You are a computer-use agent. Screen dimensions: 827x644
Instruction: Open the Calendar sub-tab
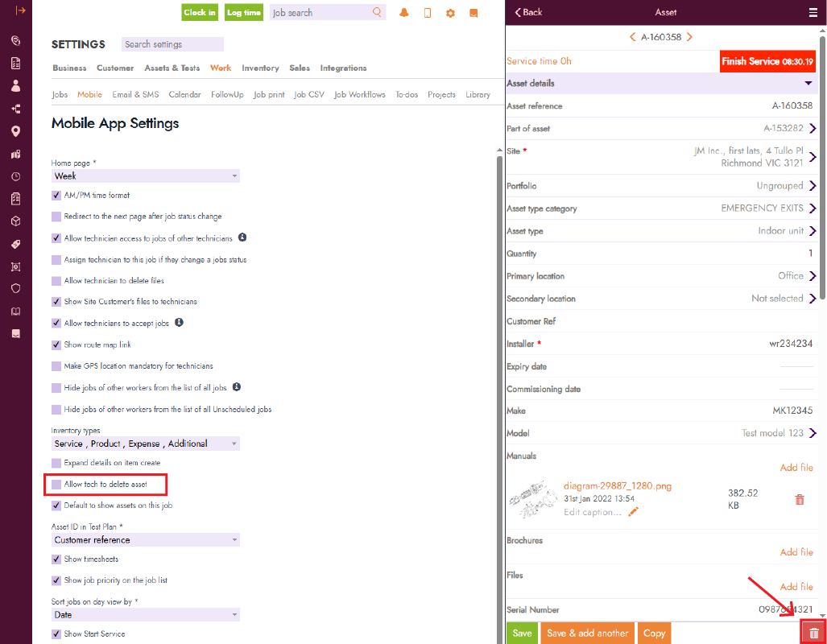(184, 94)
